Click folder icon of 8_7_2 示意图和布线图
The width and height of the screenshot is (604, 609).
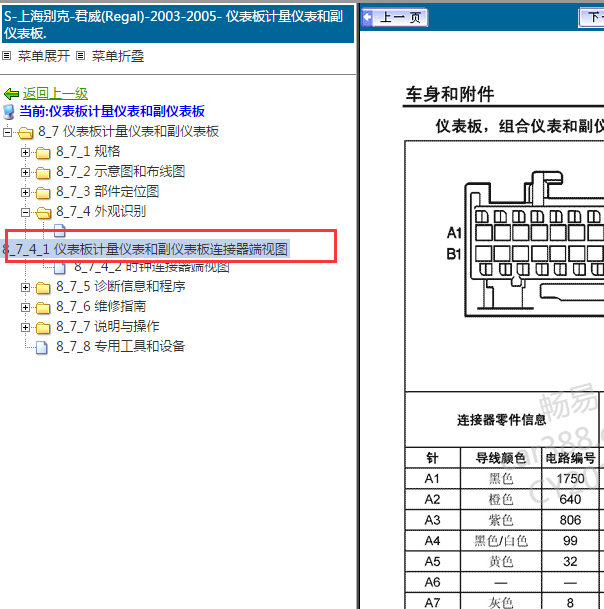point(43,173)
